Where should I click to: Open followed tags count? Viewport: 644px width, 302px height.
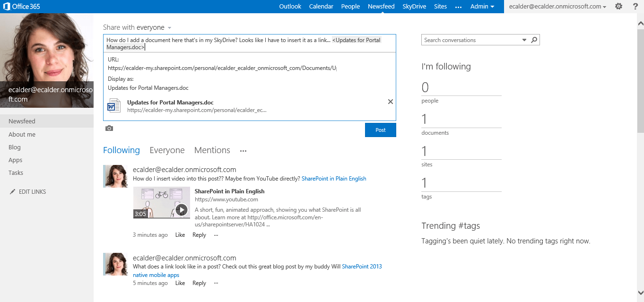[424, 183]
